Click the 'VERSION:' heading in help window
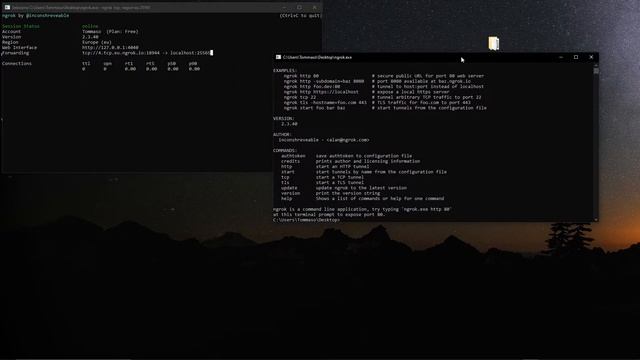Image resolution: width=640 pixels, height=360 pixels. pyautogui.click(x=284, y=118)
